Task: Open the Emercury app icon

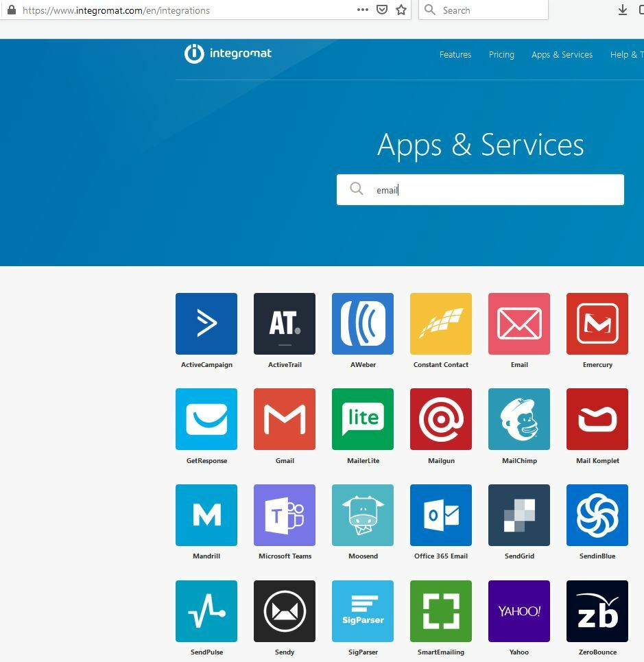Action: 597,324
